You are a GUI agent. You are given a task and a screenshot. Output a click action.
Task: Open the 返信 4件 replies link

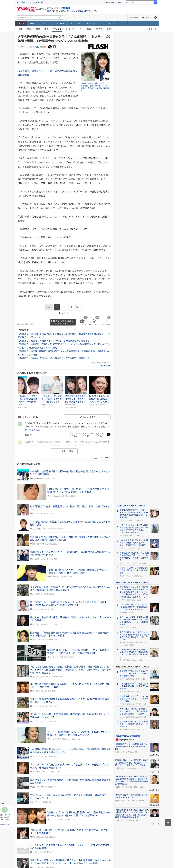pos(28,435)
